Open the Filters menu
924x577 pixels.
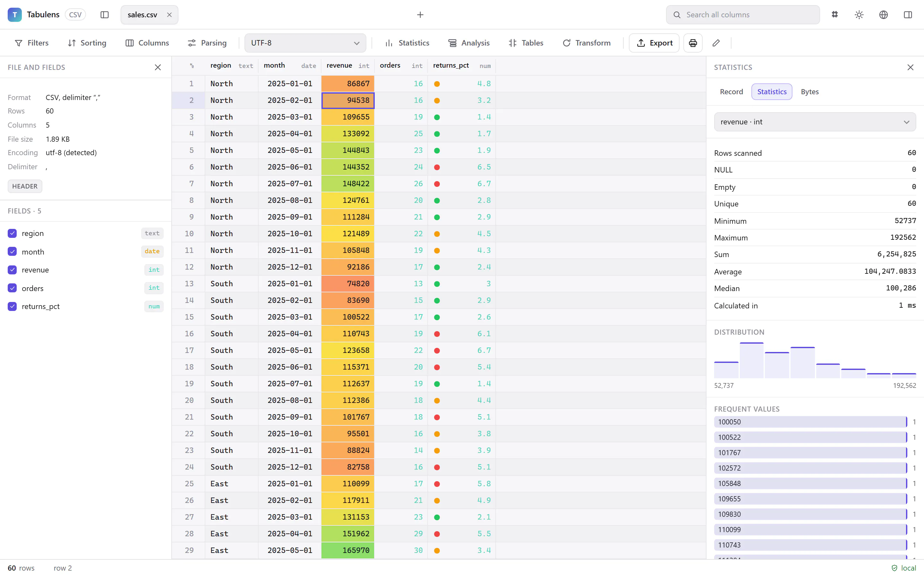coord(32,43)
